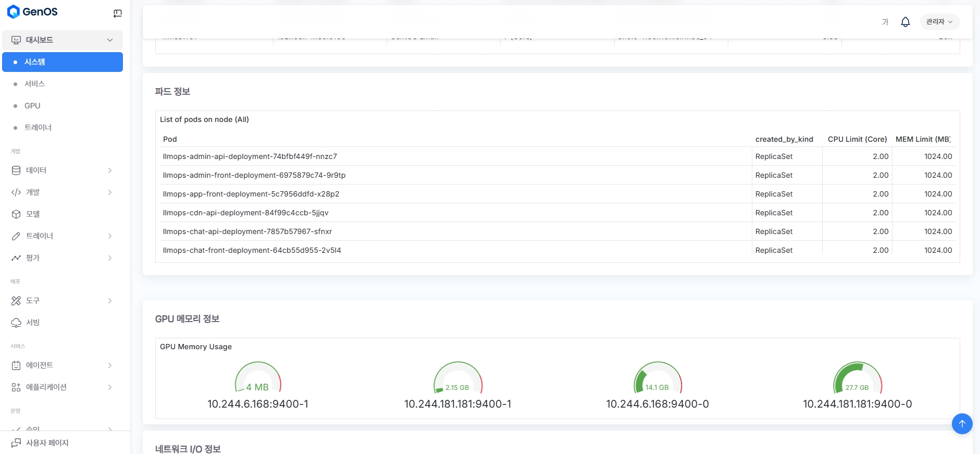The image size is (980, 454).
Task: Click the 모델 cube icon
Action: (x=16, y=214)
